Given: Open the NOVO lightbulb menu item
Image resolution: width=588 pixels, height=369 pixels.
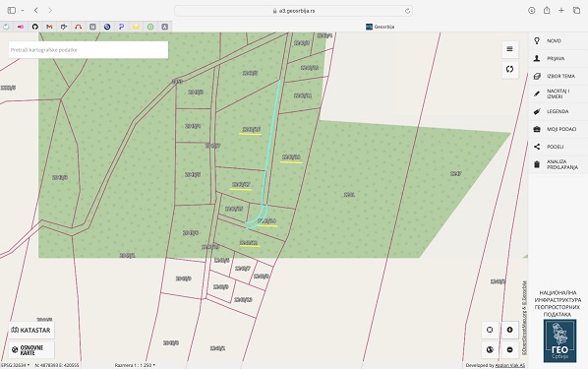Looking at the screenshot, I should 558,41.
